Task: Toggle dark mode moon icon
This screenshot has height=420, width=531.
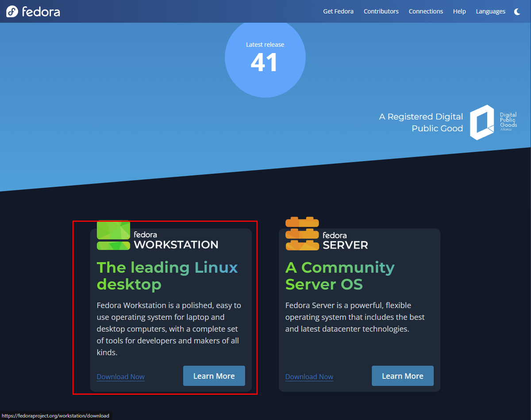Action: click(x=517, y=11)
